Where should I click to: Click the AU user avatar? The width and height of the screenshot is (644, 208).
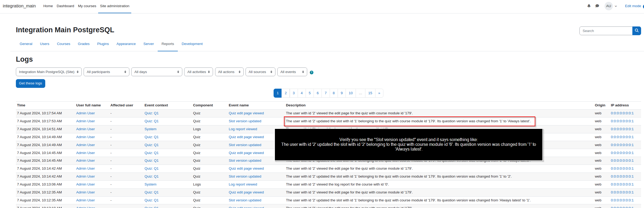click(x=609, y=6)
